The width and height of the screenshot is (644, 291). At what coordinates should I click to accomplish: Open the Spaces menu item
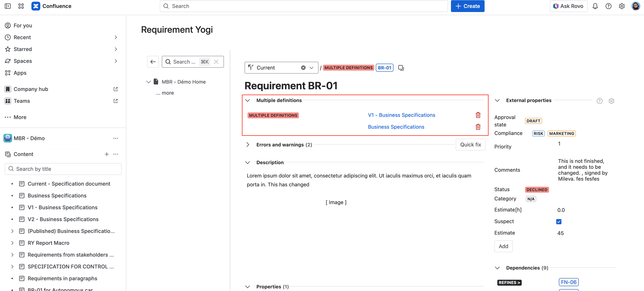pyautogui.click(x=23, y=61)
